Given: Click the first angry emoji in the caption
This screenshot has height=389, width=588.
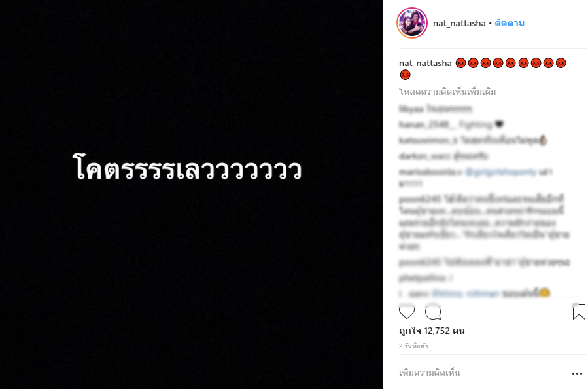Looking at the screenshot, I should coord(460,63).
